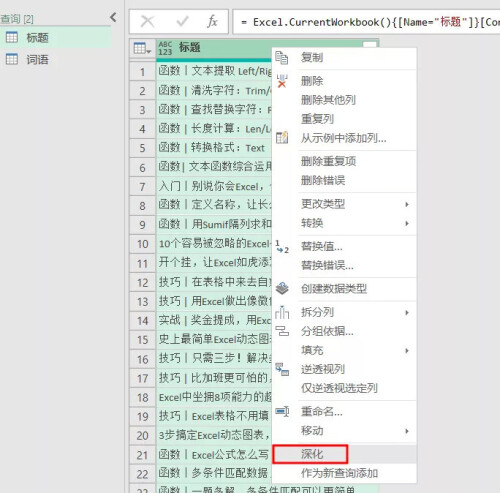The width and height of the screenshot is (500, 493).
Task: Click the split column icon
Action: [282, 312]
